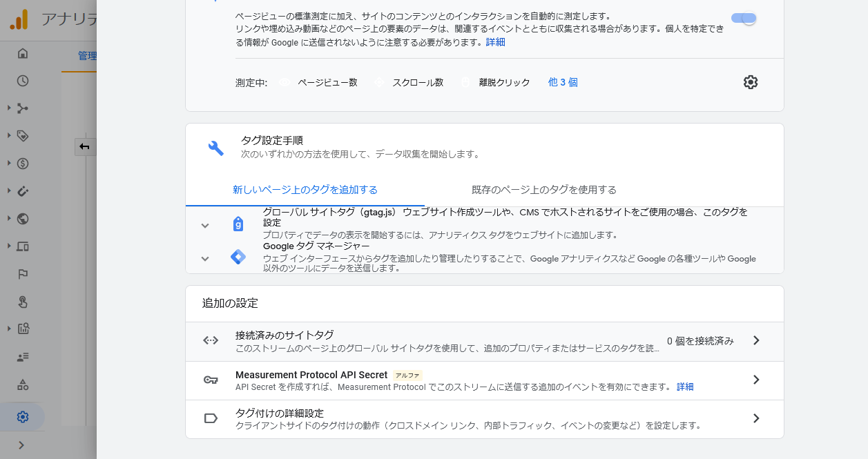Click the 離脱クリック label
This screenshot has width=868, height=459.
504,82
